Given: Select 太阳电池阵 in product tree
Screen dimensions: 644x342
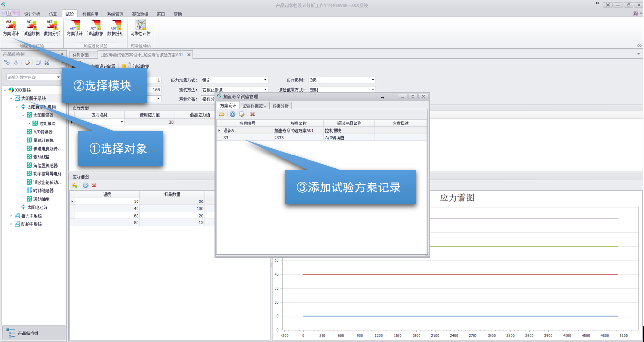Looking at the screenshot, I should (x=34, y=207).
